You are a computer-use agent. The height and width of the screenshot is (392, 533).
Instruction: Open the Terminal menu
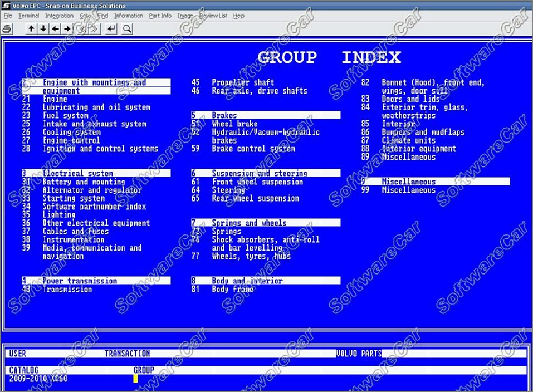pyautogui.click(x=28, y=16)
